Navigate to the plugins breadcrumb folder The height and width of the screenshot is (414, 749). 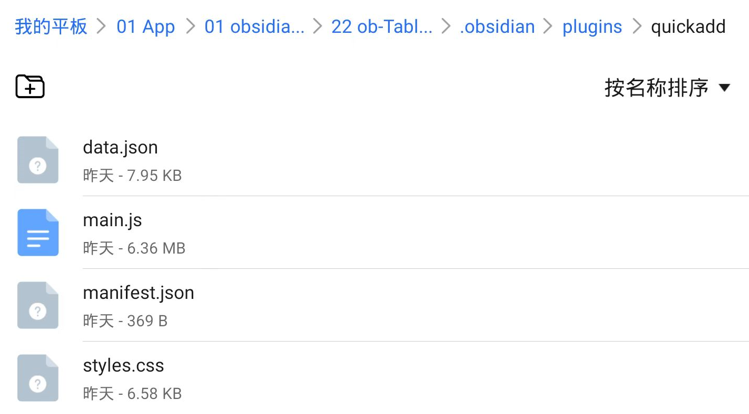(x=592, y=27)
